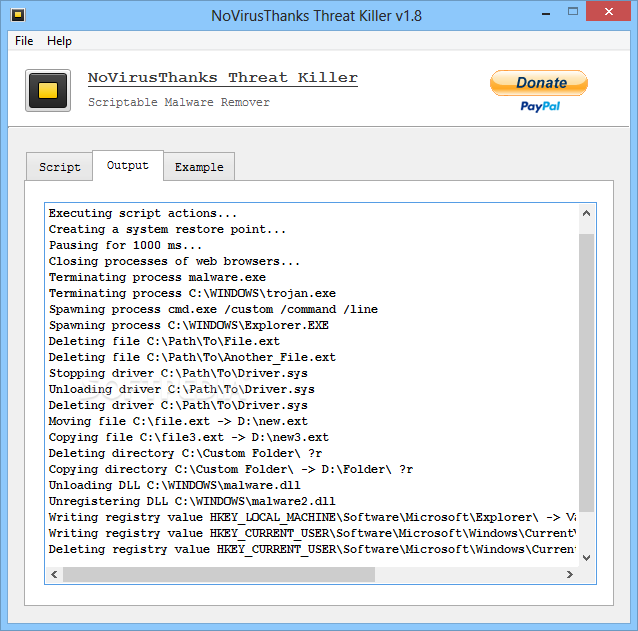Viewport: 638px width, 631px height.
Task: Click the output scroll up arrow
Action: pos(586,213)
